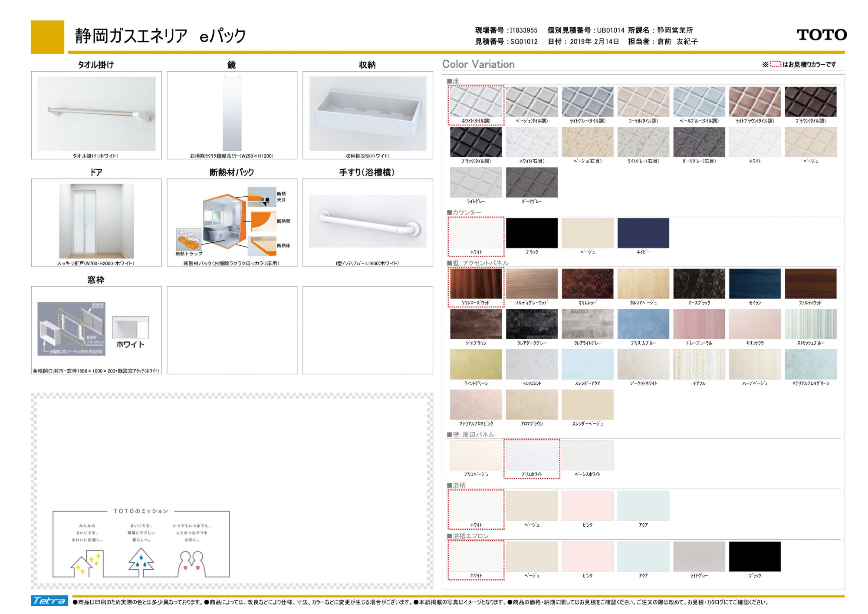This screenshot has width=868, height=614.
Task: Click the TOTO logo in the header
Action: click(x=822, y=35)
